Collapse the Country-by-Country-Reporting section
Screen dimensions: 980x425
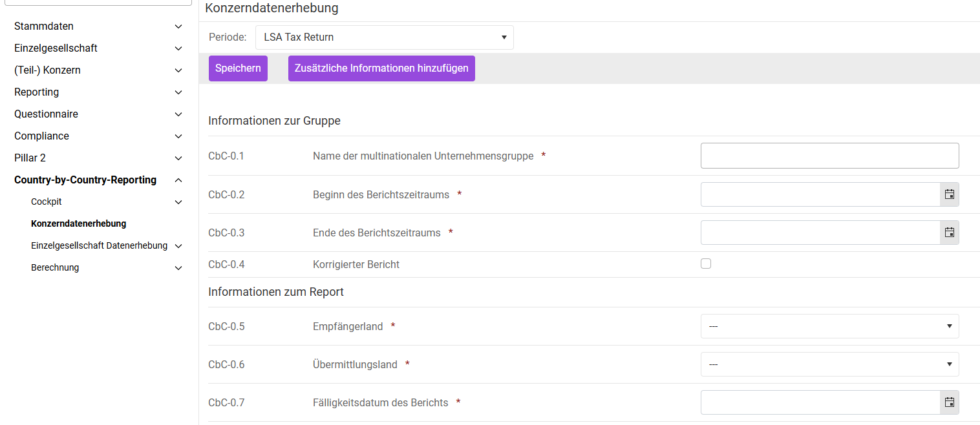pos(178,180)
